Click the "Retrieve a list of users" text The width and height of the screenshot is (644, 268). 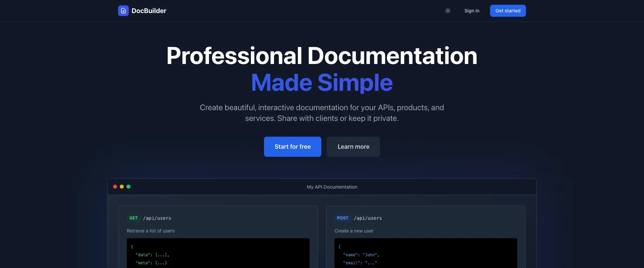(x=151, y=231)
